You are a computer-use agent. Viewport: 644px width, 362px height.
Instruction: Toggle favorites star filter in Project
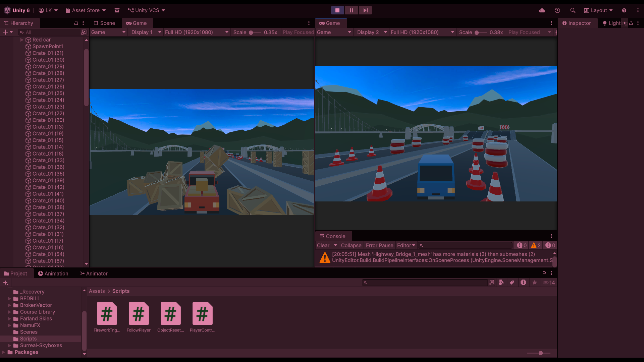535,283
